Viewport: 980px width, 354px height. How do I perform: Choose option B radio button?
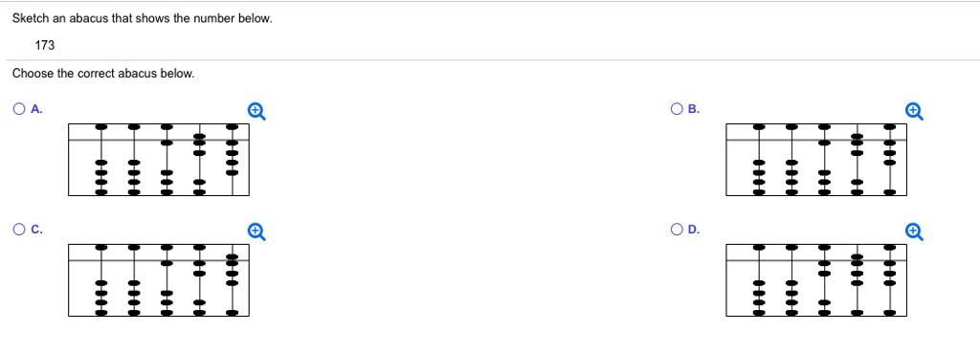coord(677,109)
